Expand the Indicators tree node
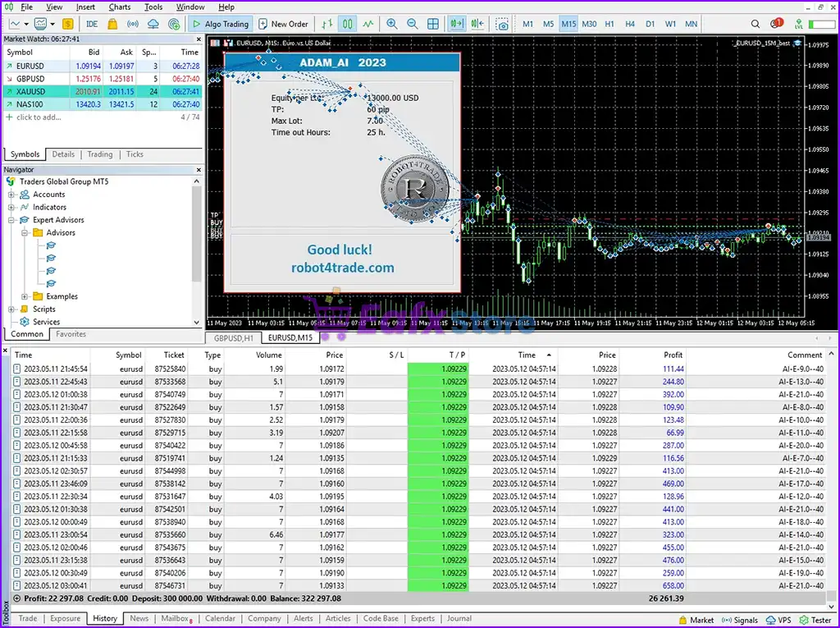 click(11, 208)
